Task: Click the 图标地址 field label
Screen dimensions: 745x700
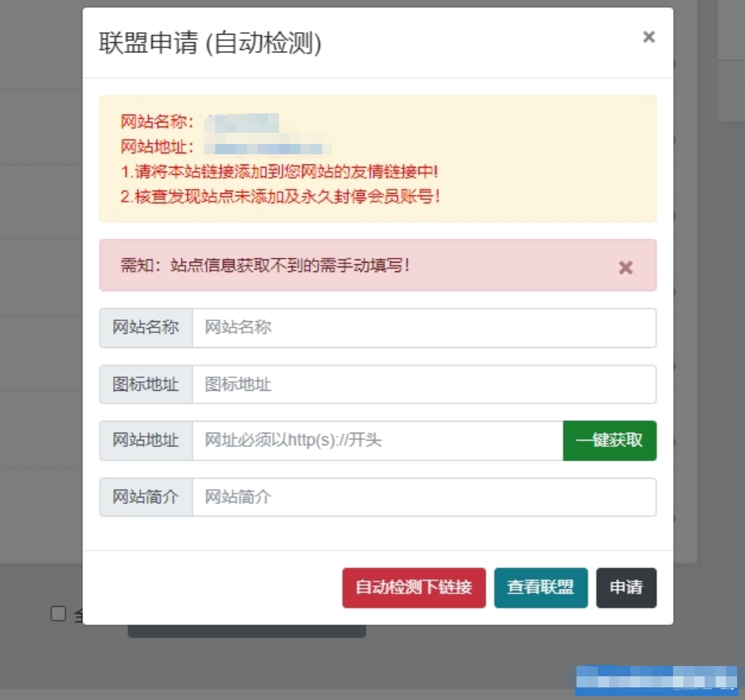Action: [x=146, y=384]
